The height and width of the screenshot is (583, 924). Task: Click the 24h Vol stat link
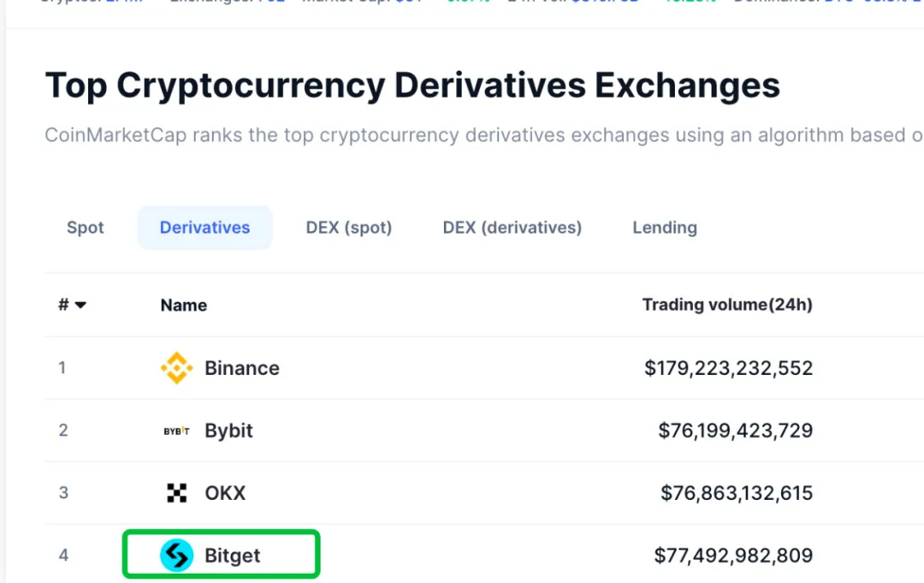tap(573, 1)
